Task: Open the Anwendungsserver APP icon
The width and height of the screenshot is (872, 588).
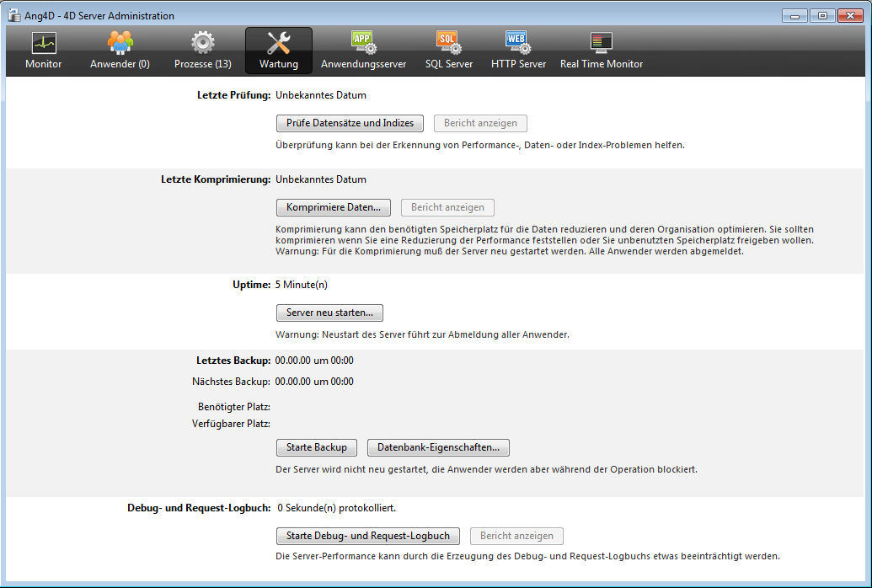Action: [363, 43]
